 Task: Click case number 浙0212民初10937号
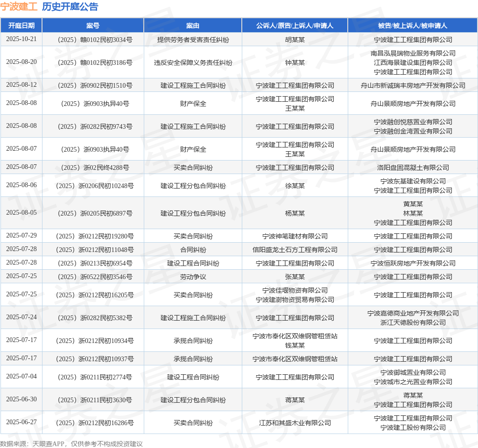(95, 359)
